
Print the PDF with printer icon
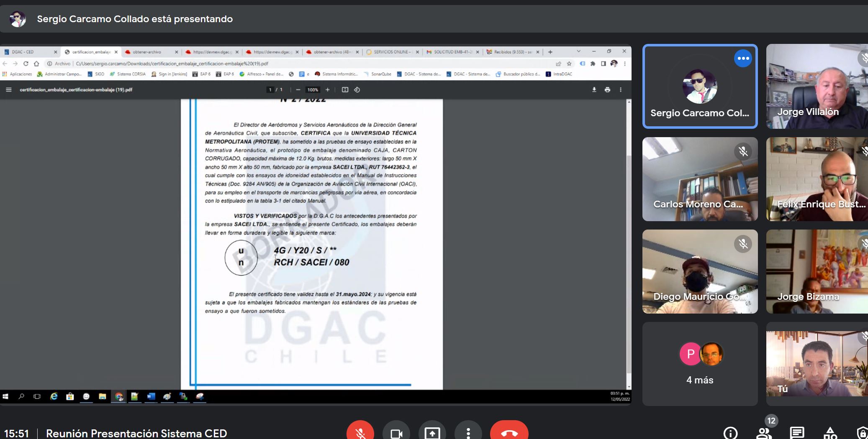pos(607,89)
